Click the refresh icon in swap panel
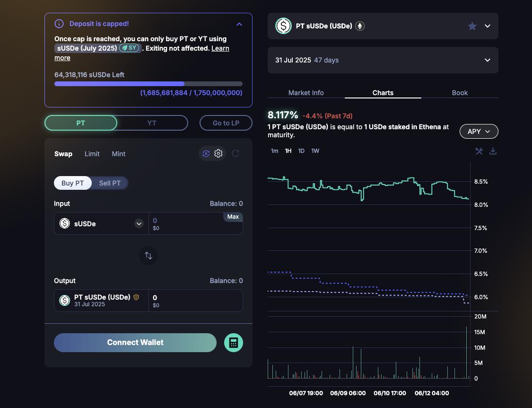The width and height of the screenshot is (532, 408). (235, 153)
